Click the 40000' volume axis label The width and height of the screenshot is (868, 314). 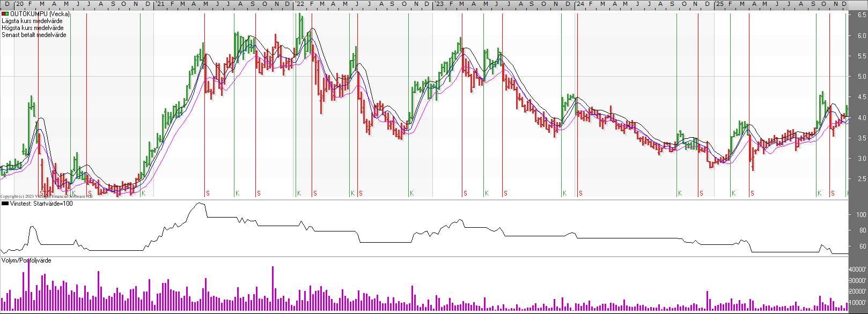(858, 270)
